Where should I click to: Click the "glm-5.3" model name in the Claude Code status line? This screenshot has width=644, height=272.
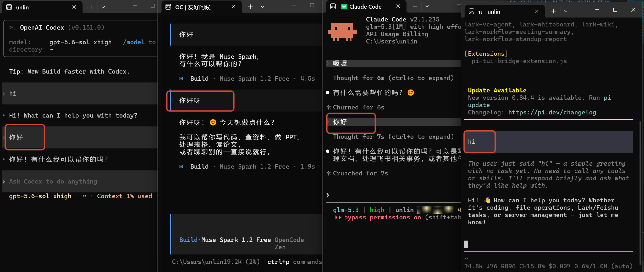tap(346, 210)
